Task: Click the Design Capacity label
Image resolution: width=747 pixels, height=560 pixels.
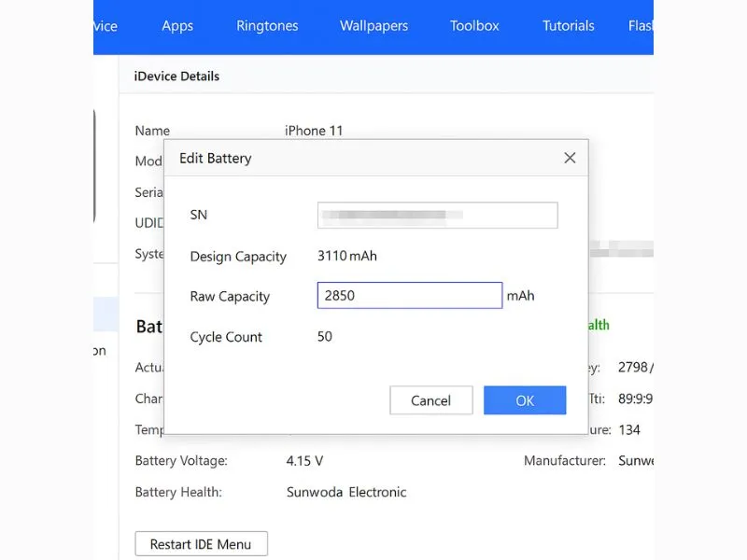Action: (238, 257)
